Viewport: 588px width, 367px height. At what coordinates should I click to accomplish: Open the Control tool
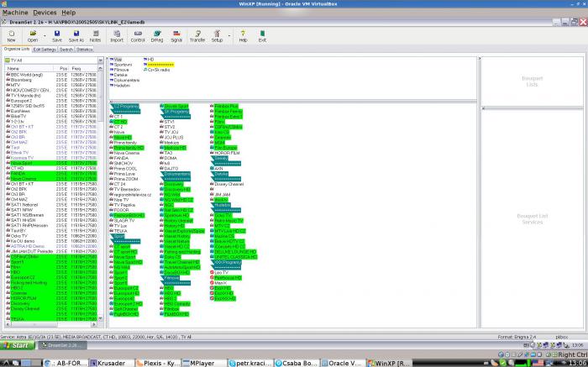pos(138,36)
